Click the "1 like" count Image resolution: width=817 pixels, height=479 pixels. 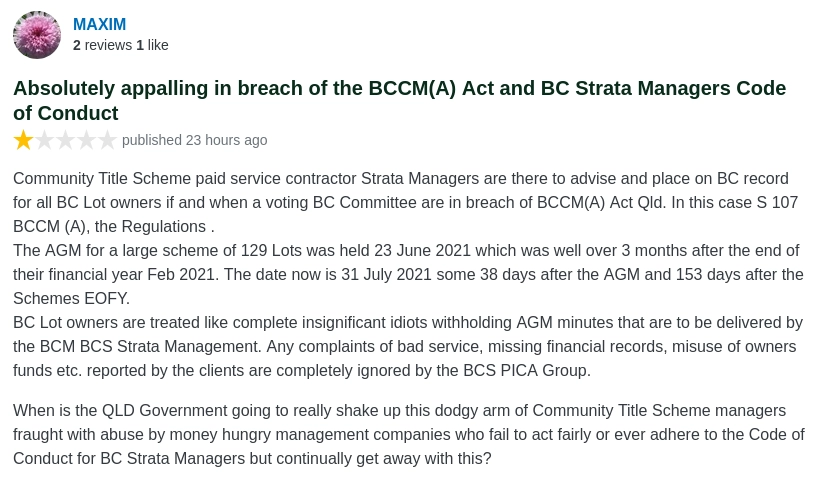tap(152, 45)
